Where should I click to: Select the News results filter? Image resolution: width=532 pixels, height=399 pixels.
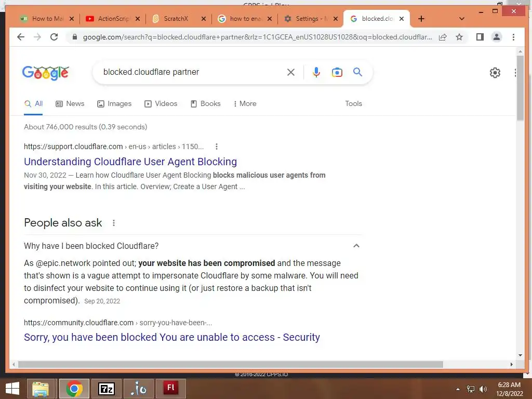point(70,103)
